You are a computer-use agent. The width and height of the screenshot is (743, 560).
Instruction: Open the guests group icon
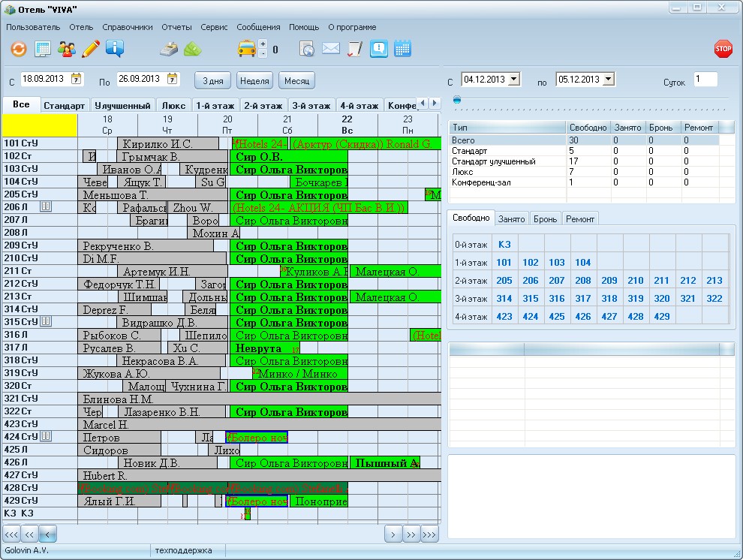(66, 49)
